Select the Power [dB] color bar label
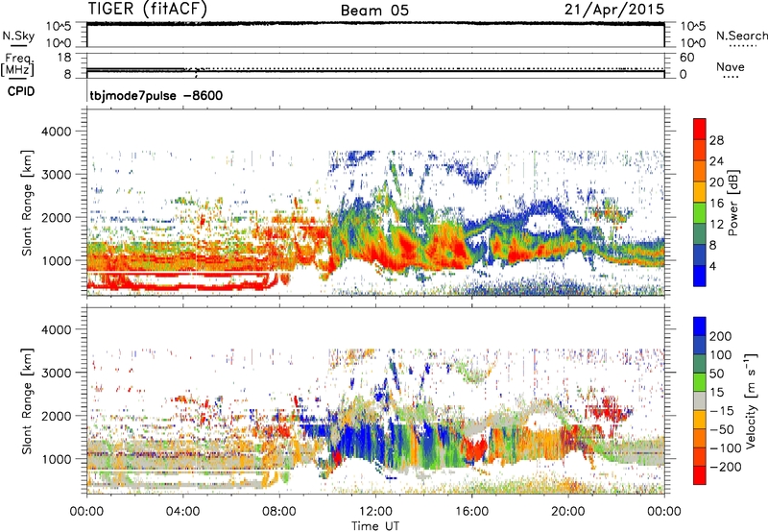Screen dimensions: 768x532 tap(732, 203)
